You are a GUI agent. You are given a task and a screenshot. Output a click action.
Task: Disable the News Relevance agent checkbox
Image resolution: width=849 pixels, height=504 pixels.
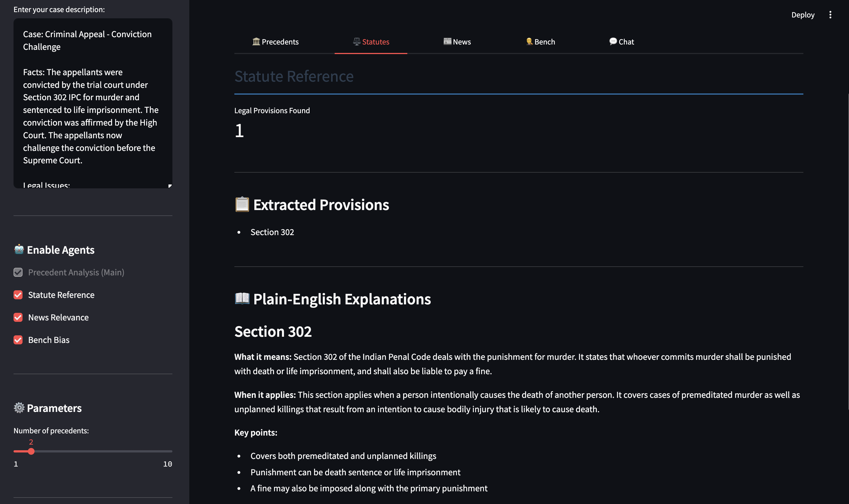pyautogui.click(x=18, y=317)
